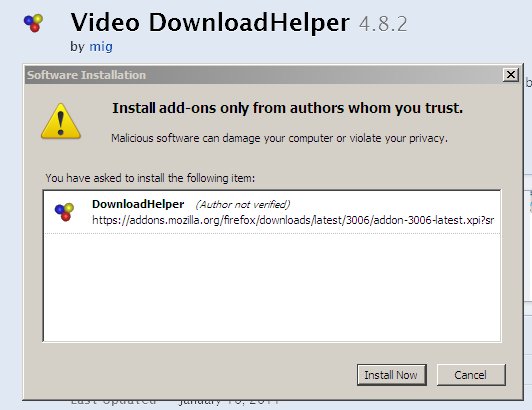The height and width of the screenshot is (410, 532).
Task: Click the Video DownloadHelper logo beside page title
Action: click(x=33, y=23)
